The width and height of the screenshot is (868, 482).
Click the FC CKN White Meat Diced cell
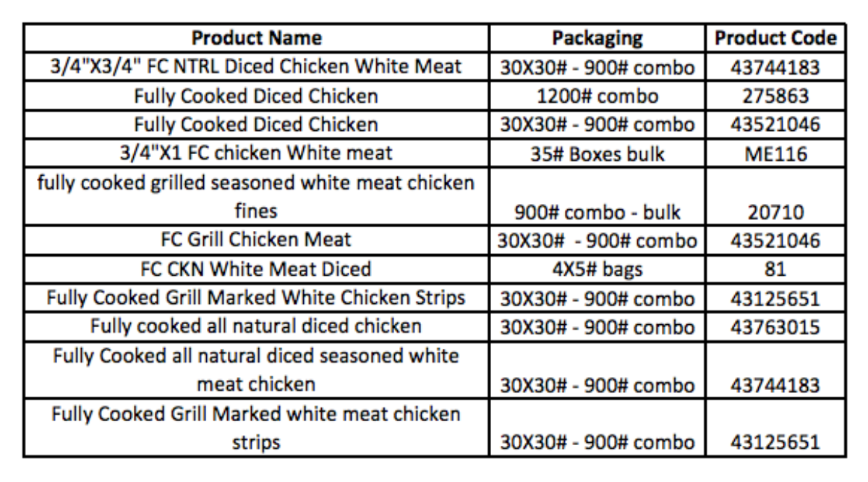click(x=258, y=269)
